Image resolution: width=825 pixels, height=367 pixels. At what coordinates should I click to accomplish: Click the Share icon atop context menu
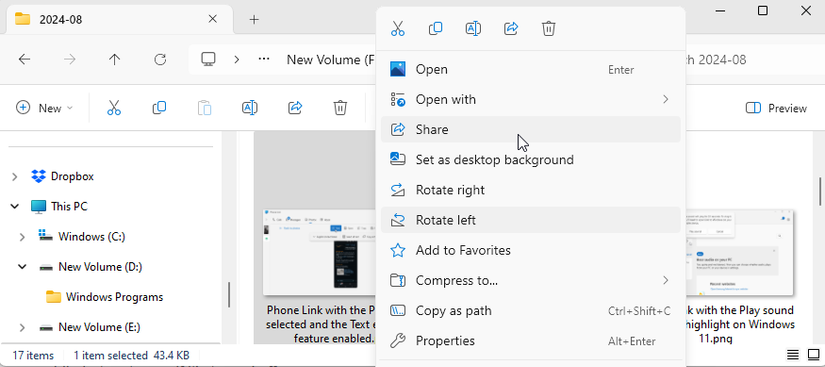(x=511, y=28)
